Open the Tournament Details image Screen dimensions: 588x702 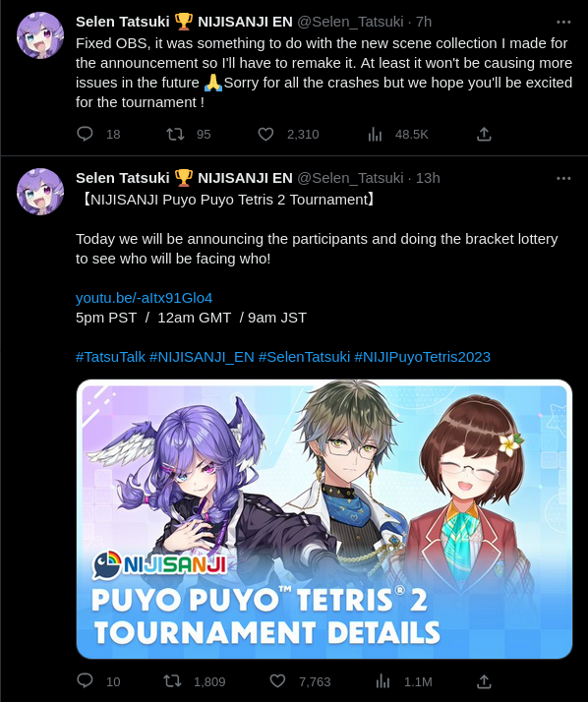(324, 519)
